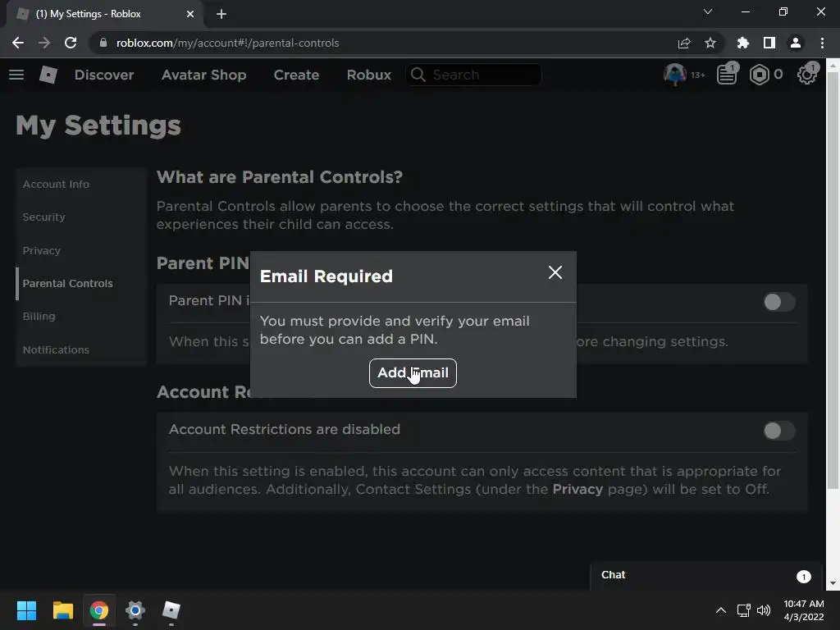The width and height of the screenshot is (840, 630).
Task: Click the Add Email button
Action: [x=413, y=373]
